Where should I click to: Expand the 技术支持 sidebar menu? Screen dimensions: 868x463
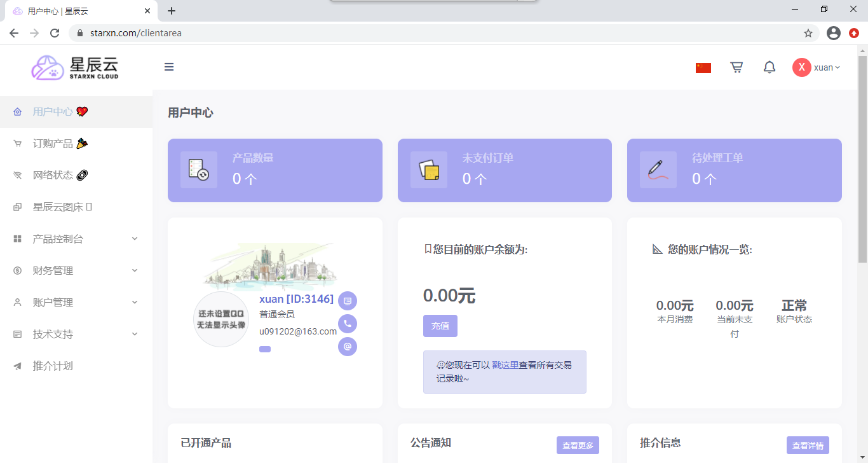[x=76, y=335]
